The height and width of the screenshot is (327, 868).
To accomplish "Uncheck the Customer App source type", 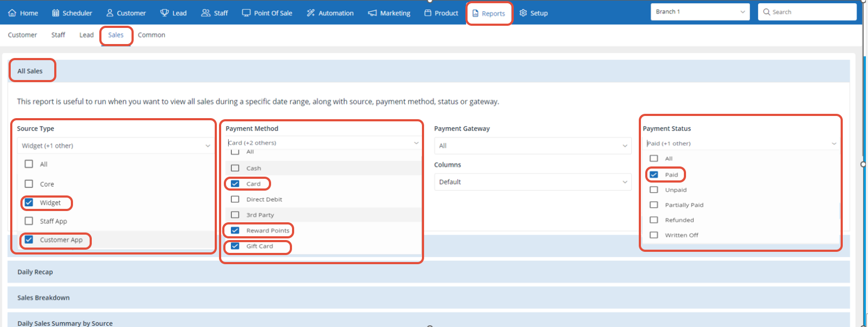I will pyautogui.click(x=29, y=239).
